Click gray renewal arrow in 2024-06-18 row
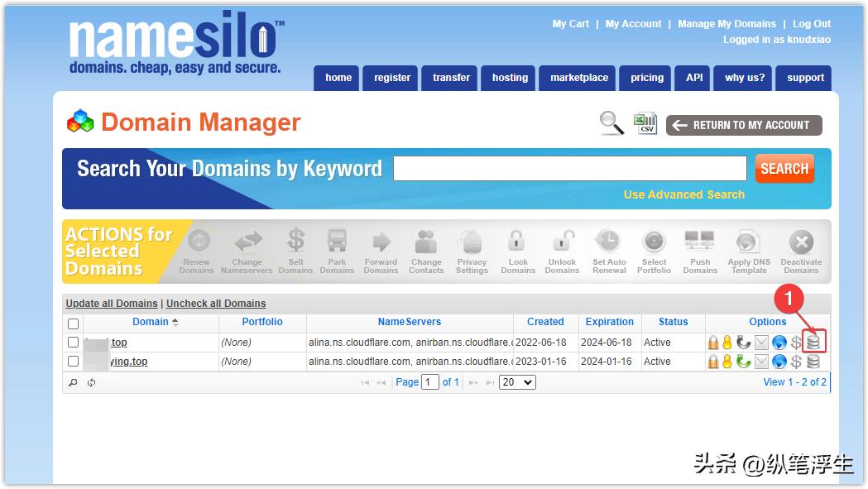This screenshot has height=489, width=868. (x=743, y=343)
